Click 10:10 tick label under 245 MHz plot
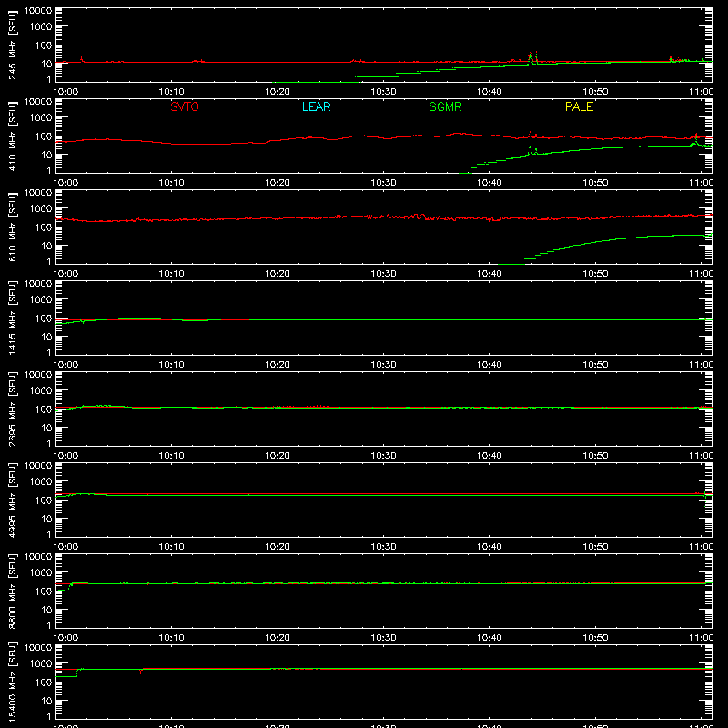This screenshot has width=728, height=728. coord(171,92)
